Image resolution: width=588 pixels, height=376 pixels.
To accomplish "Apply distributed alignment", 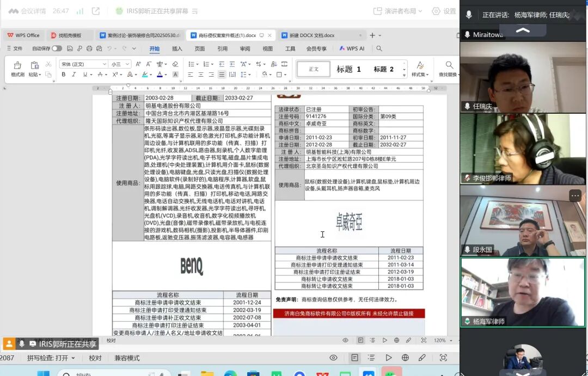I will tap(232, 75).
